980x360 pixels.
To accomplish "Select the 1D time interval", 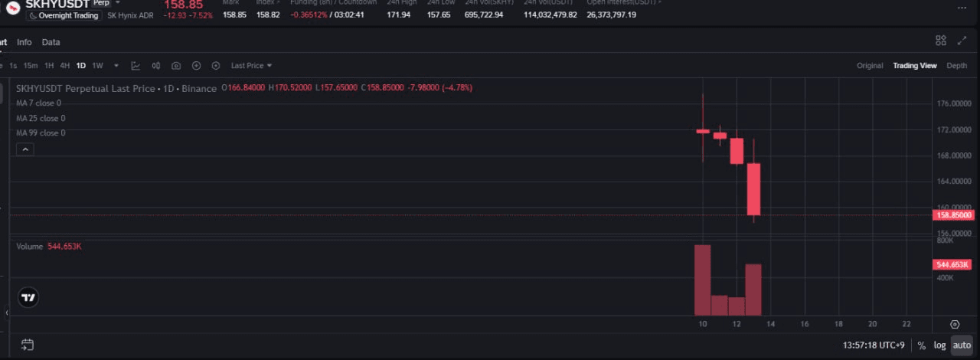I will pos(81,66).
